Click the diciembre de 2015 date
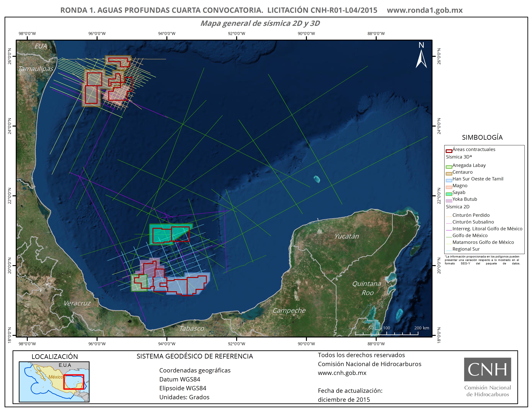Viewport: 532px width, 411px height. [344, 400]
